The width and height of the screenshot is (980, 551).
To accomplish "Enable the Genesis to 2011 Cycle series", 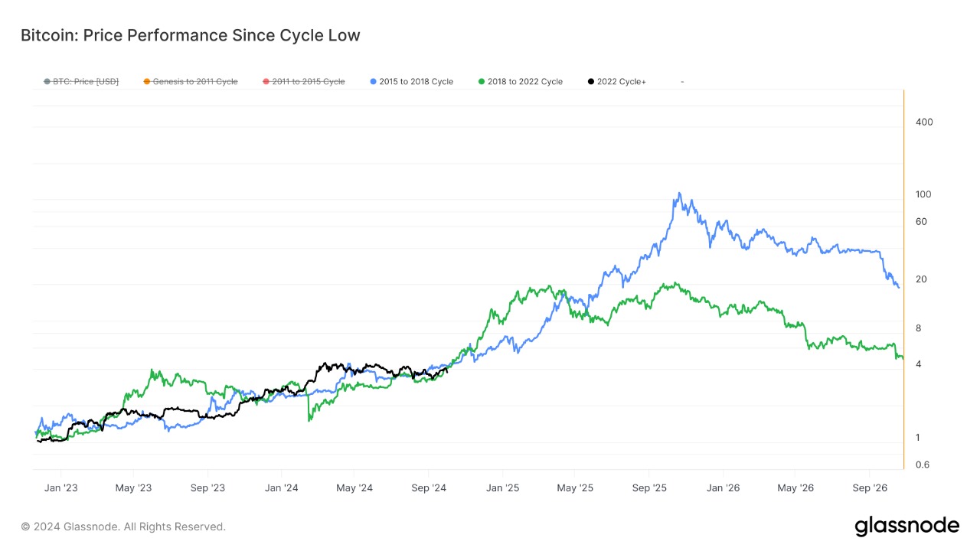I will pos(191,81).
